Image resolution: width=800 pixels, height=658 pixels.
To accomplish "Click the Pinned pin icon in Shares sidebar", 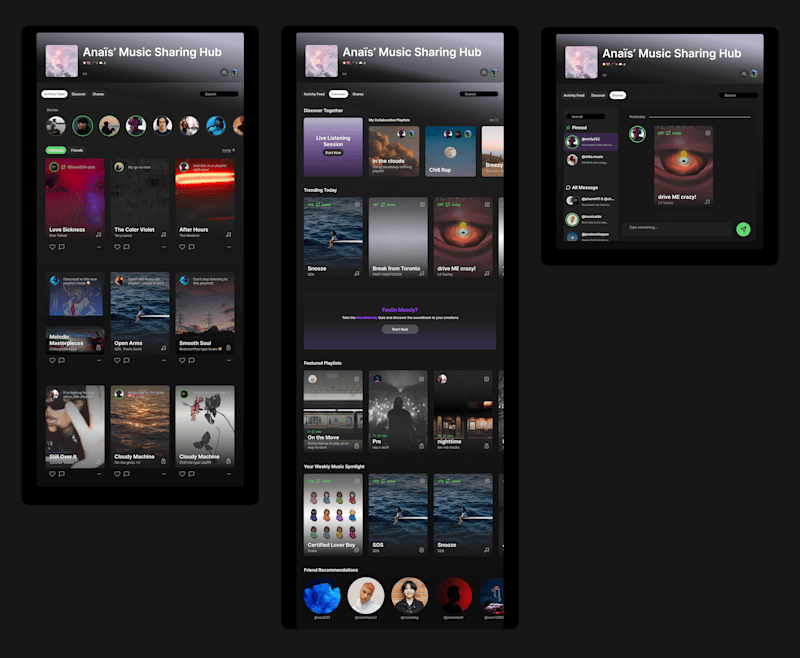I will click(x=568, y=128).
